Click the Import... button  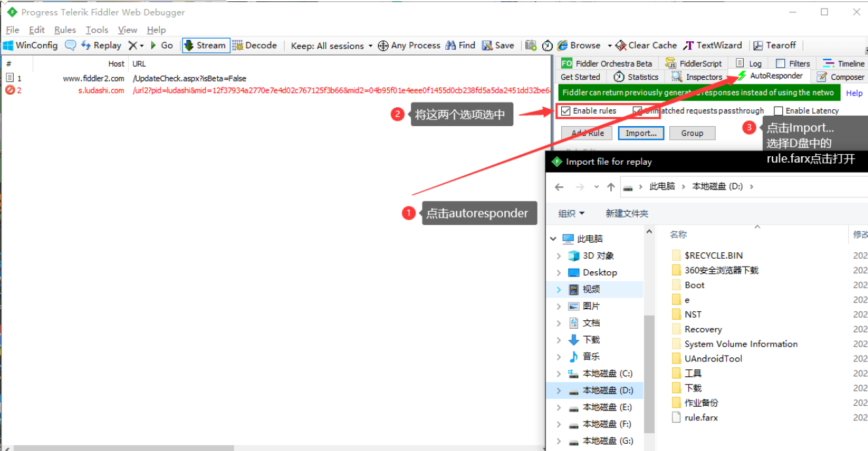point(641,133)
